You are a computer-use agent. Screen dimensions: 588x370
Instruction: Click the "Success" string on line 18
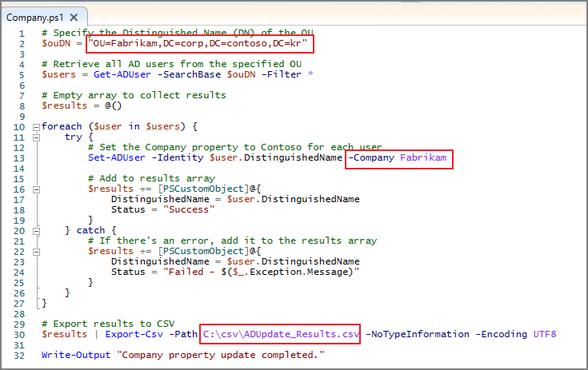tap(189, 209)
